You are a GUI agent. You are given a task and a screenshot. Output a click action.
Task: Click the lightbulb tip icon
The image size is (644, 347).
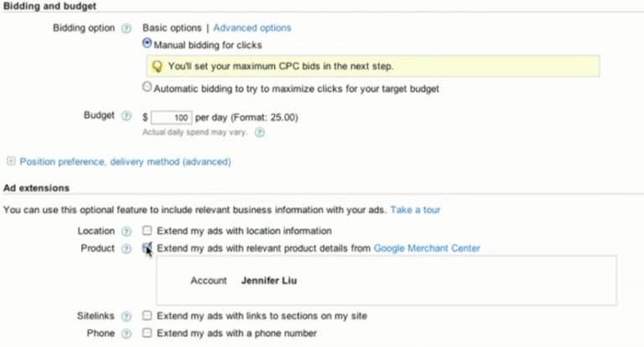tap(158, 66)
